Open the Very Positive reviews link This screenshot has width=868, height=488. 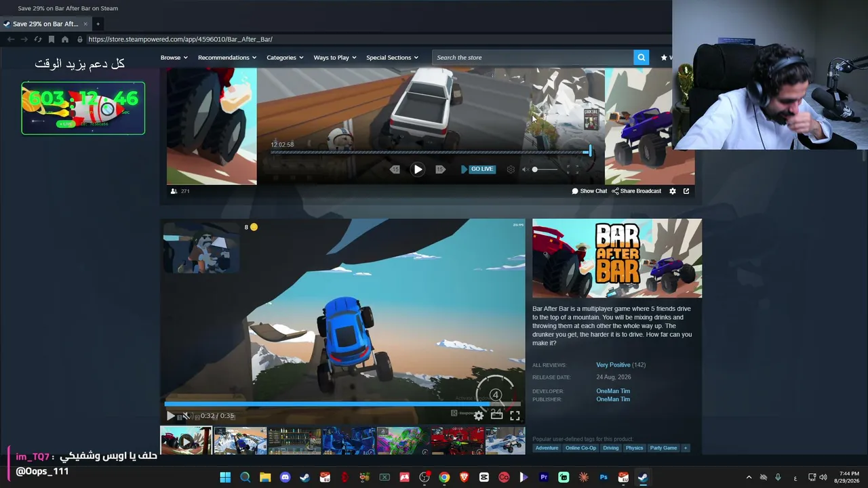(x=613, y=365)
